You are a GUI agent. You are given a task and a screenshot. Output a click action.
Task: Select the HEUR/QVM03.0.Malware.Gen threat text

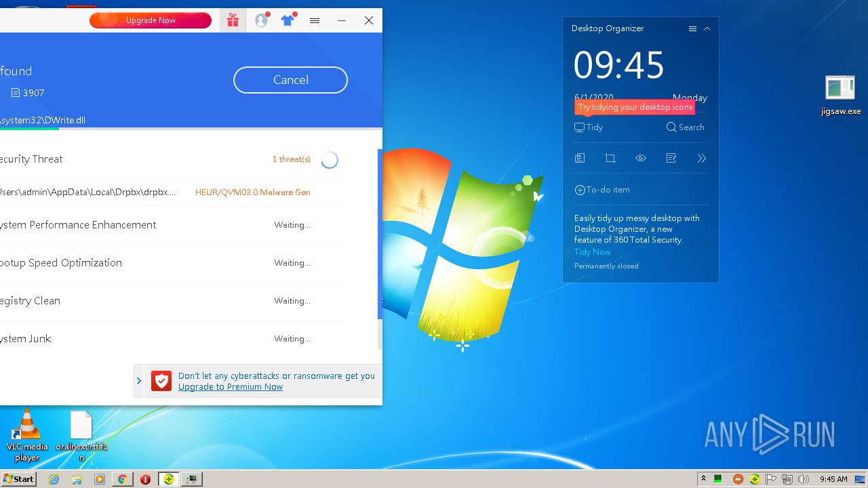pos(253,192)
